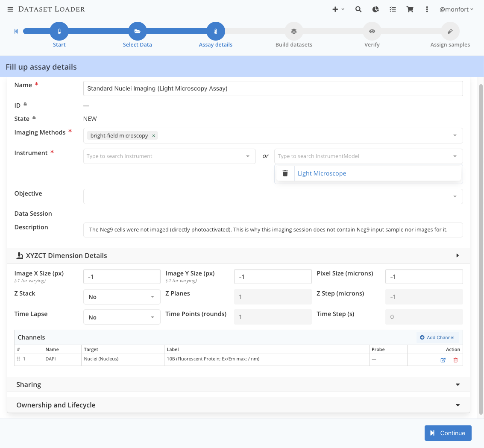Screen dimensions: 484x448
Task: Click the NEW state value
Action: click(90, 119)
